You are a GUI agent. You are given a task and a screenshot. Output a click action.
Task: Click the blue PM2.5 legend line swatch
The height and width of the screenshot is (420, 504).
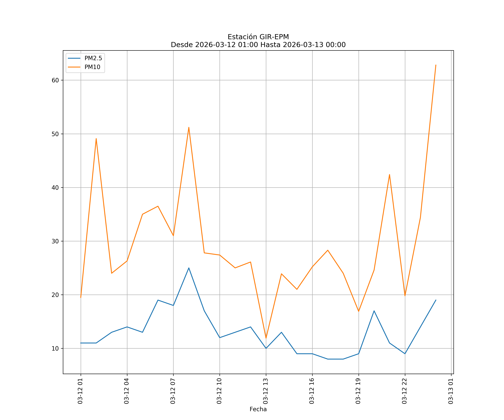click(74, 58)
